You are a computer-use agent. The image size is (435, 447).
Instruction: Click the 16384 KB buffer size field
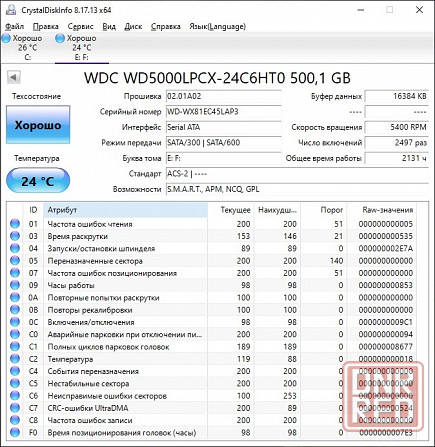coord(396,96)
